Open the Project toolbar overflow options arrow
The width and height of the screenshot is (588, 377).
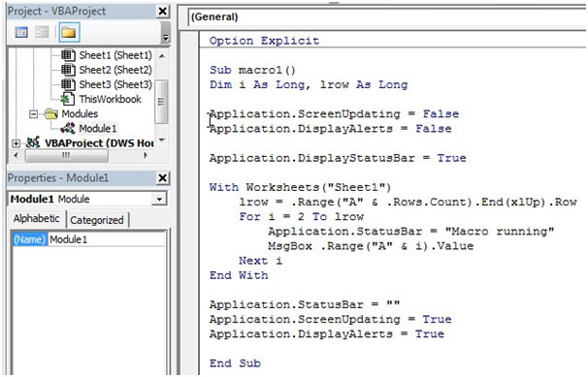point(165,37)
